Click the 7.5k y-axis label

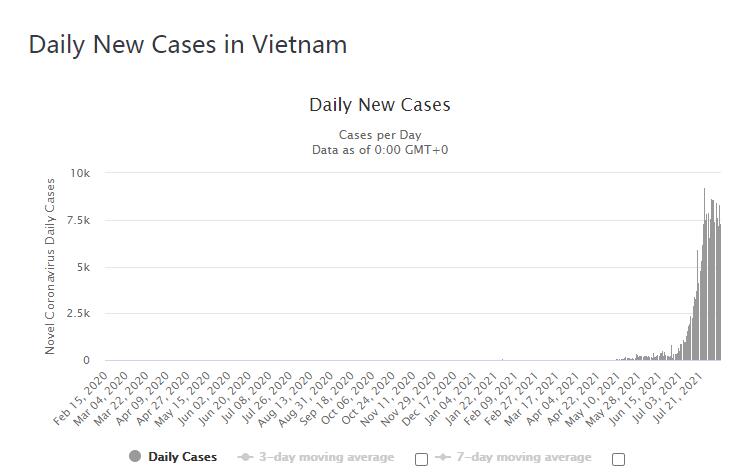tap(76, 220)
